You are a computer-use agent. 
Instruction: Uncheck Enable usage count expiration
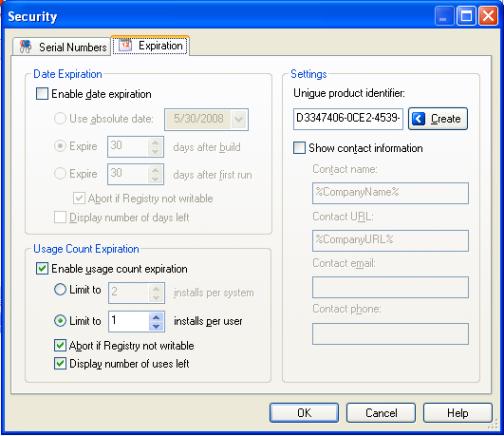(x=42, y=268)
